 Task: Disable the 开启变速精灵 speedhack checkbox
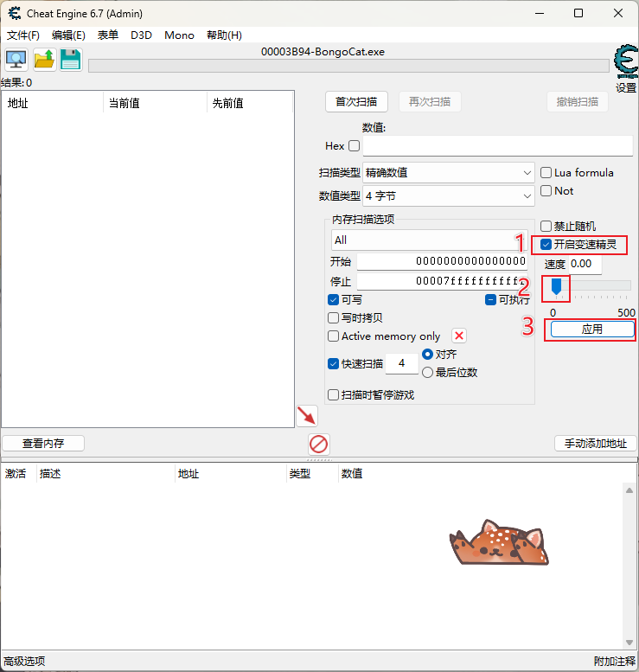pyautogui.click(x=546, y=245)
